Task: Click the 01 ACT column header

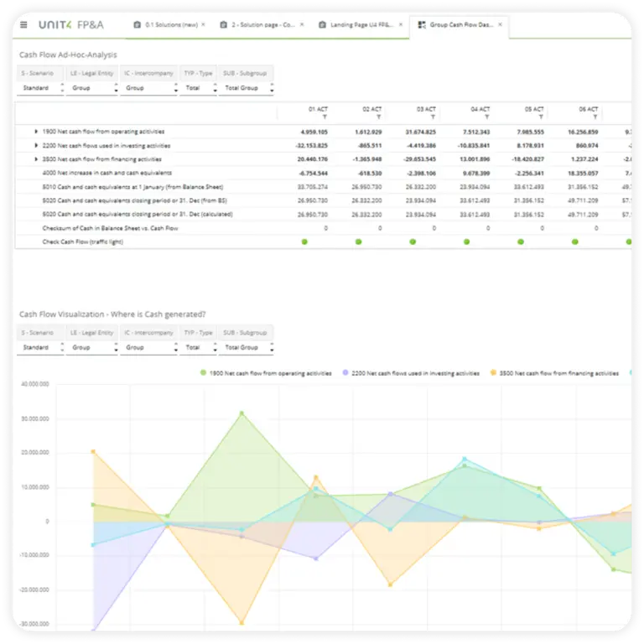Action: [x=318, y=109]
